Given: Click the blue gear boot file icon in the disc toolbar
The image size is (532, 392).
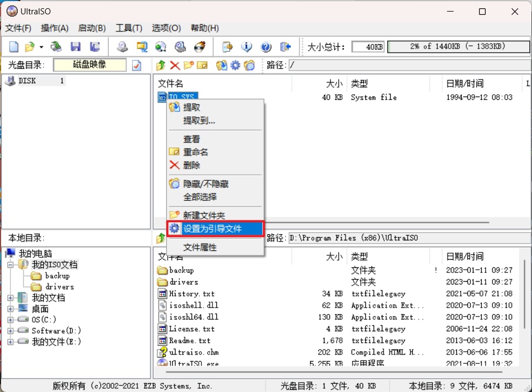Looking at the screenshot, I should coord(235,65).
